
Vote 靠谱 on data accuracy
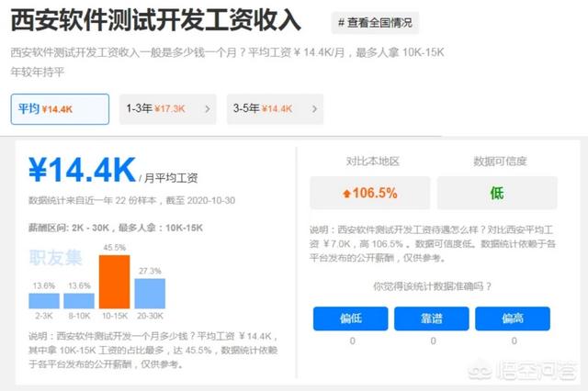[x=432, y=318]
